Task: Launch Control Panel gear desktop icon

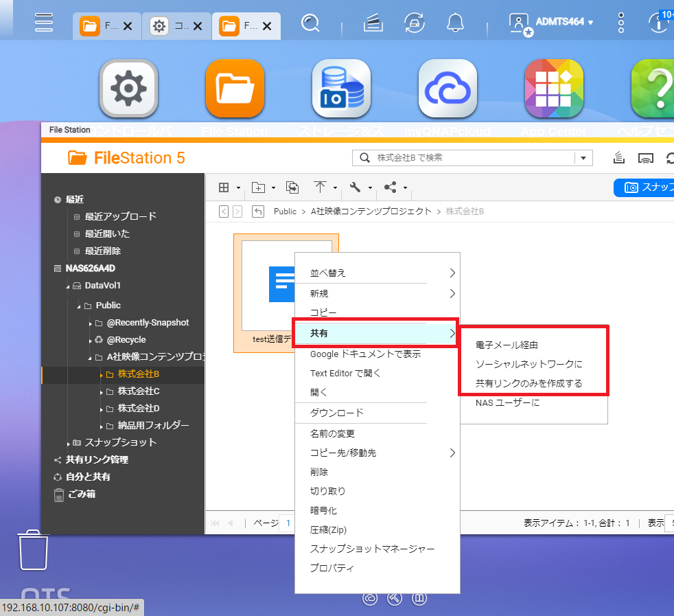Action: [x=128, y=89]
